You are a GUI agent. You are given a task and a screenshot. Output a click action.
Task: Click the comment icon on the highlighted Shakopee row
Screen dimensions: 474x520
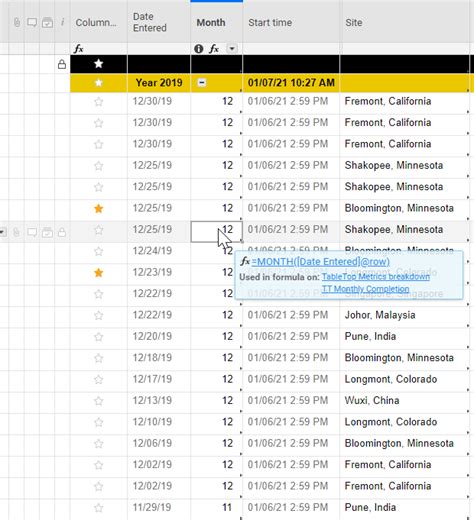(32, 232)
